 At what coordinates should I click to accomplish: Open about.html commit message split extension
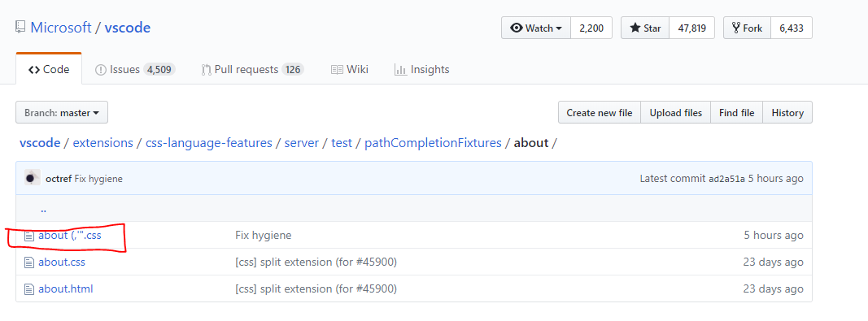[x=316, y=288]
